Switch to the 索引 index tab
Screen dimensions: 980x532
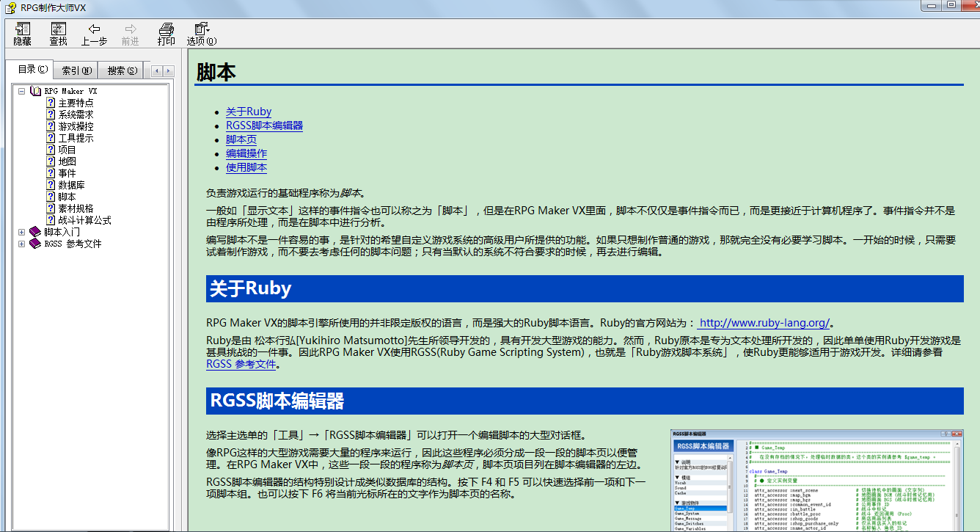click(x=77, y=70)
